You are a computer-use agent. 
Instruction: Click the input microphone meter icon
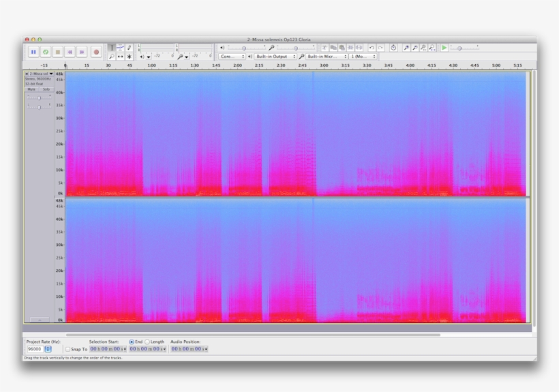coord(181,57)
